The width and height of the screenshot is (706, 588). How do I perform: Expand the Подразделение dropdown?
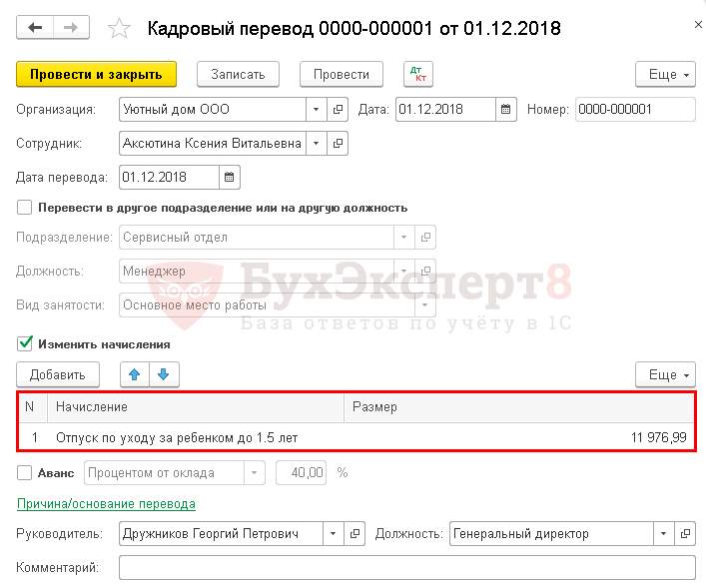pyautogui.click(x=403, y=237)
